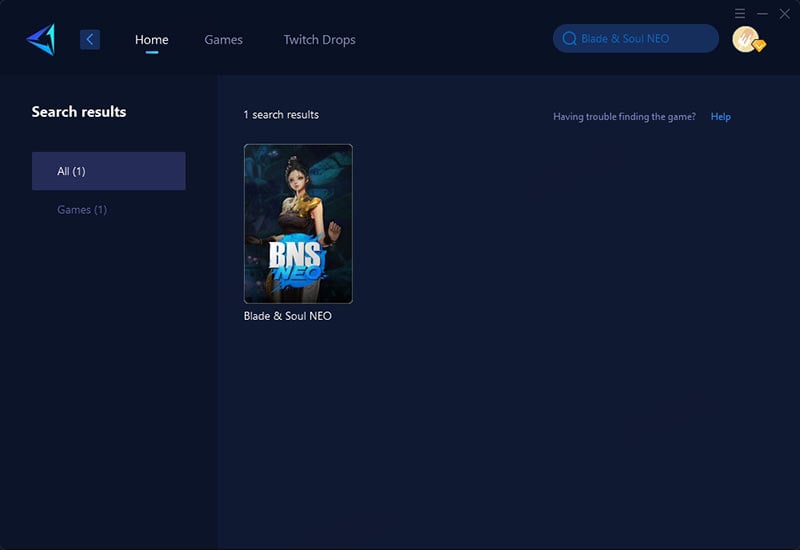
Task: Click the magnifier search icon
Action: point(569,38)
